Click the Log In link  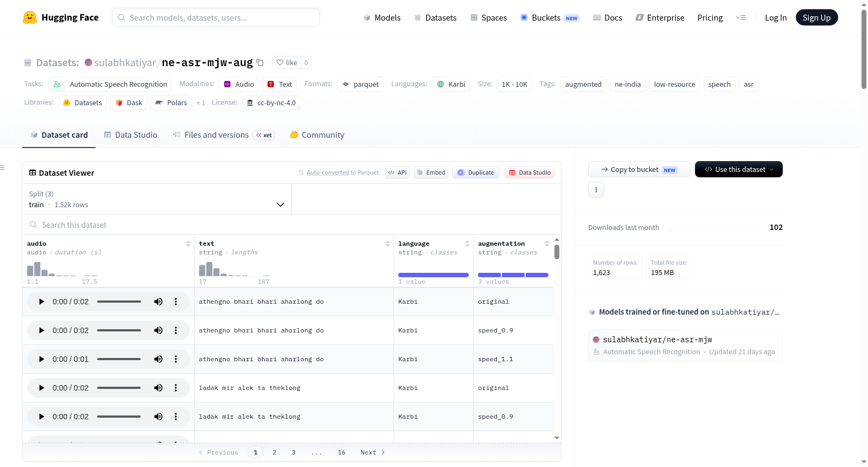[x=776, y=17]
